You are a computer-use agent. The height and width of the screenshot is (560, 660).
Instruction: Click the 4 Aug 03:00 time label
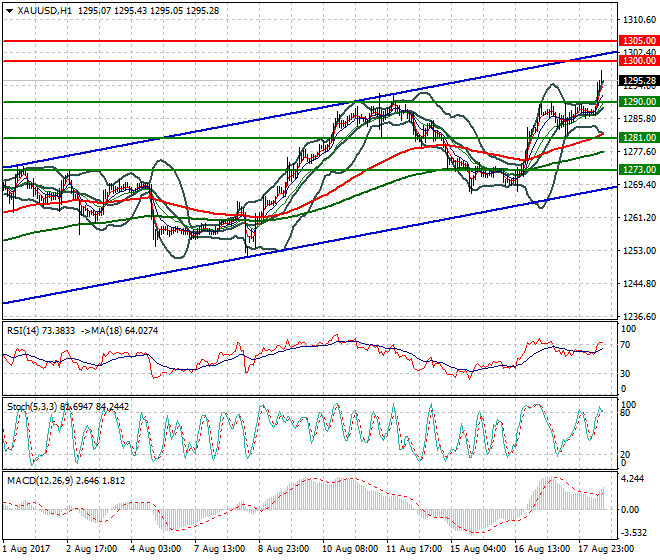coord(155,549)
